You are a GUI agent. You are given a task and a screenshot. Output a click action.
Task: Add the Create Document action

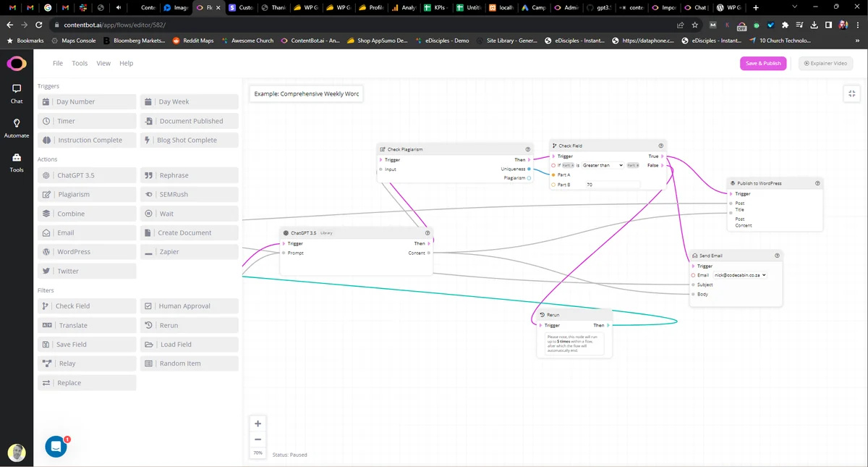(x=189, y=233)
